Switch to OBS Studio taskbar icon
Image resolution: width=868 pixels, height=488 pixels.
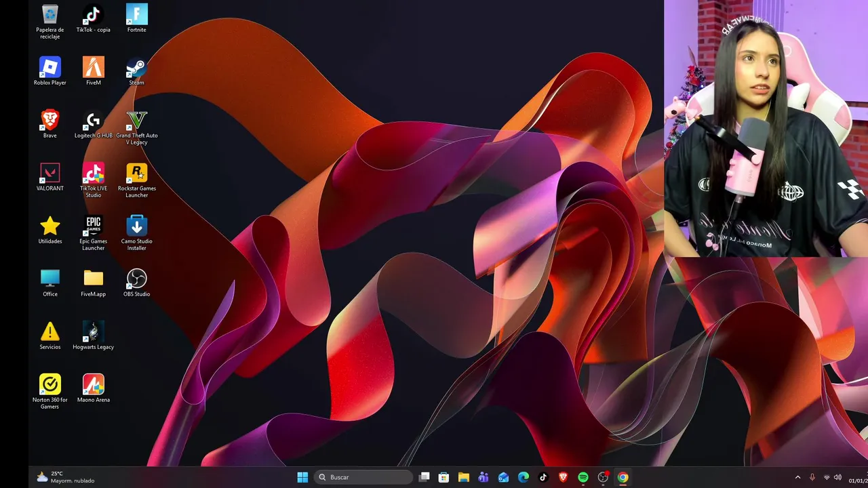pos(603,477)
